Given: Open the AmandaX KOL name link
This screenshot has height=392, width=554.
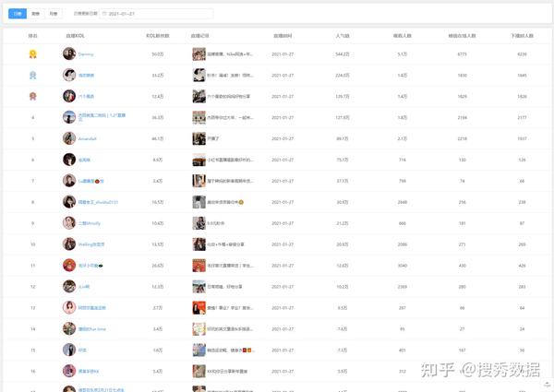Looking at the screenshot, I should pos(88,138).
